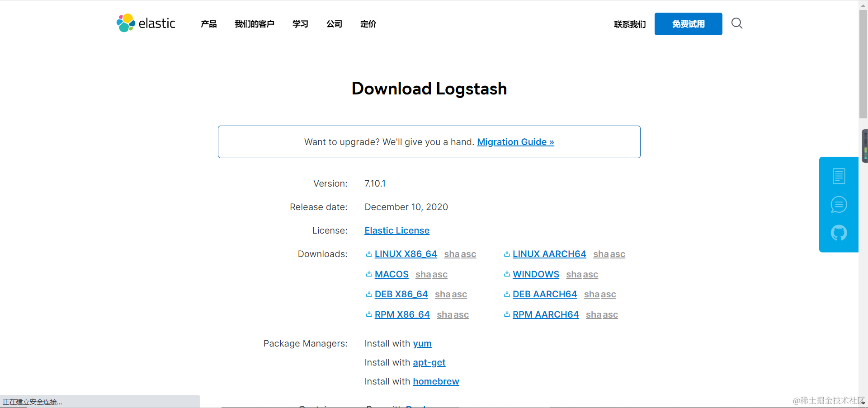Download LINUX X86_64 package

(406, 254)
